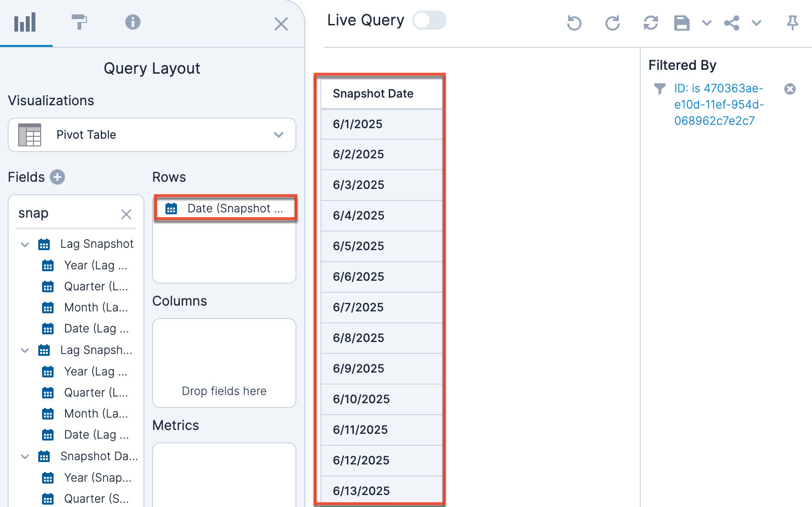The image size is (812, 507).
Task: Select the 6/6/2025 cell
Action: pyautogui.click(x=382, y=277)
